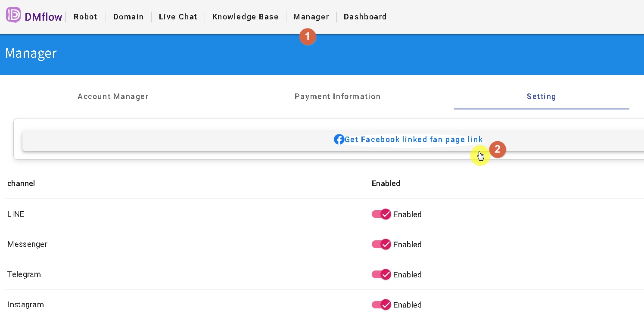The image size is (644, 317).
Task: Click the orange step 1 badge
Action: coord(308,37)
